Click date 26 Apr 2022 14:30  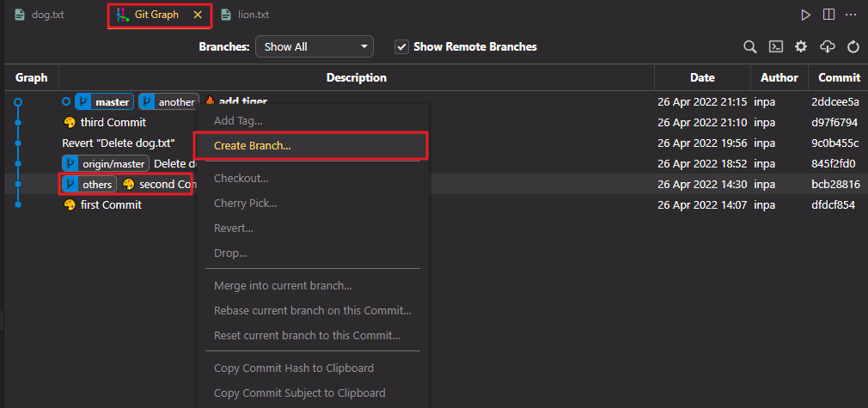(x=702, y=185)
